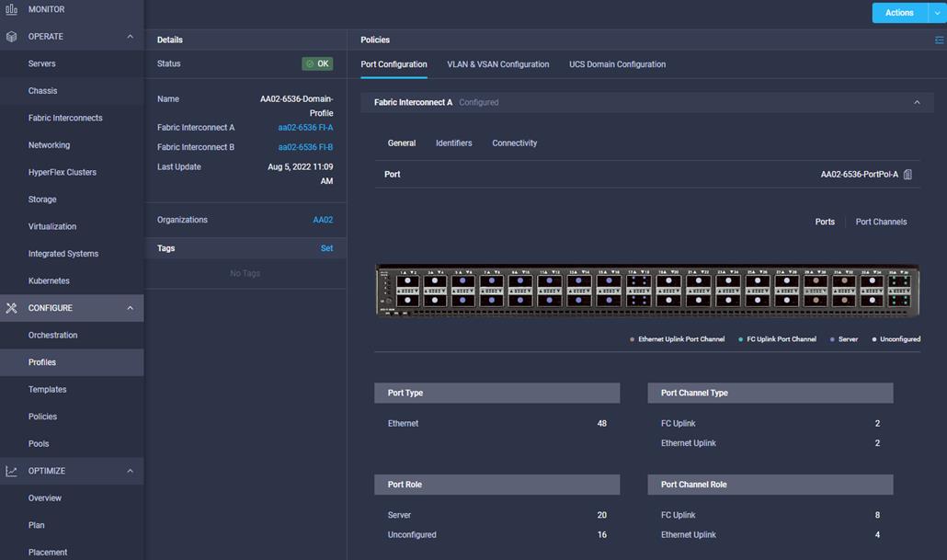Open HyperFlex Clusters in the sidebar
Viewport: 947px width, 560px height.
pos(63,172)
